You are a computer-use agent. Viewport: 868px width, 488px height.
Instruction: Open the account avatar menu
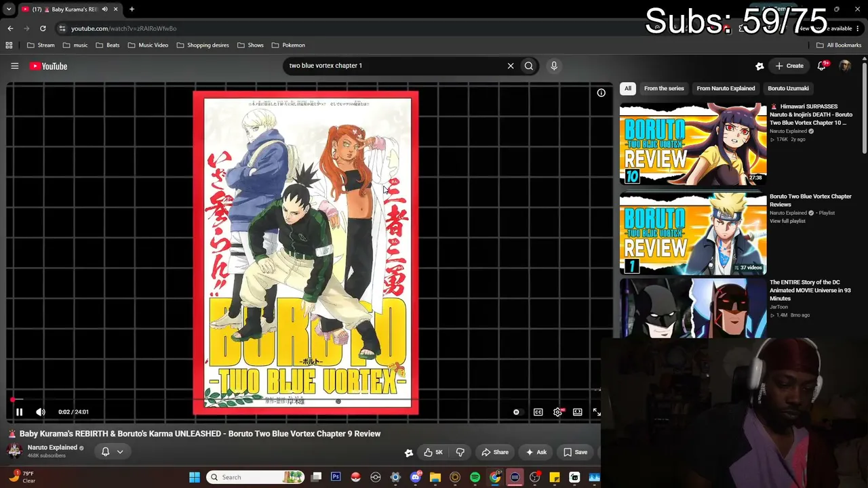[845, 66]
